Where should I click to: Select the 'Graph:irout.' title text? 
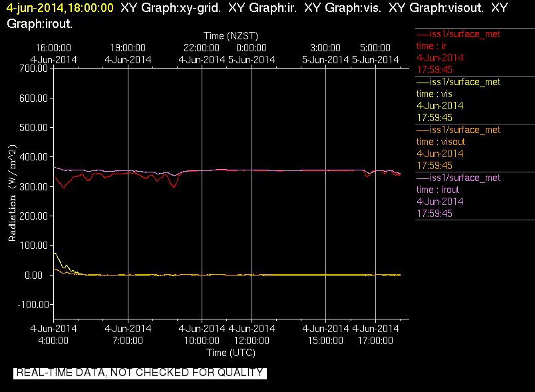click(x=39, y=23)
